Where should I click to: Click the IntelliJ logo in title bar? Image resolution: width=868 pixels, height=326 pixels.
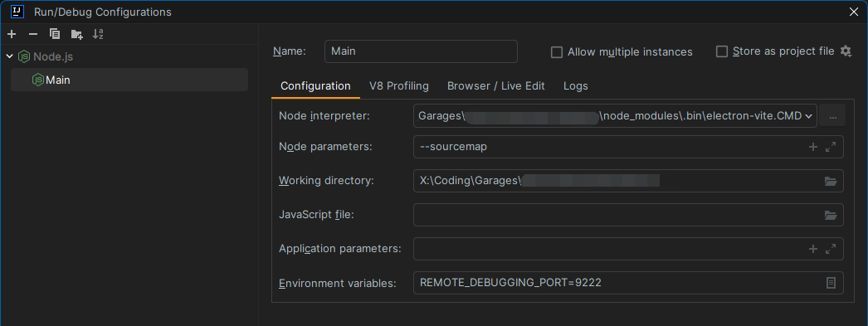pos(17,11)
